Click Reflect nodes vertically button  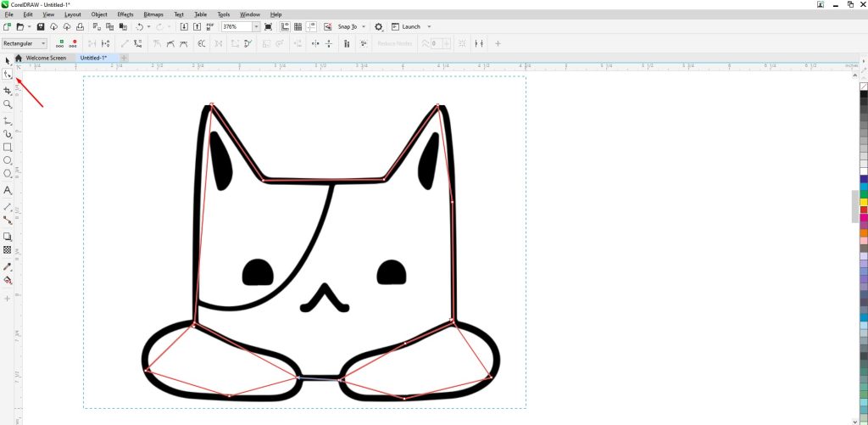329,43
